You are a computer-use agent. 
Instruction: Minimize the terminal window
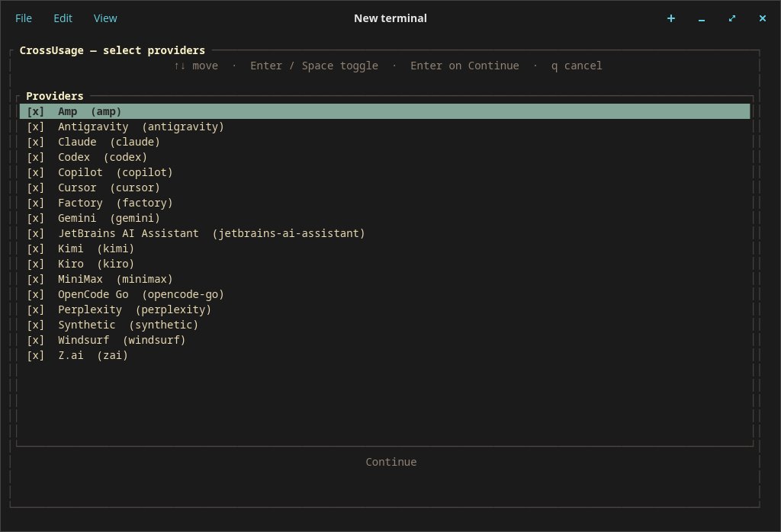click(x=702, y=18)
